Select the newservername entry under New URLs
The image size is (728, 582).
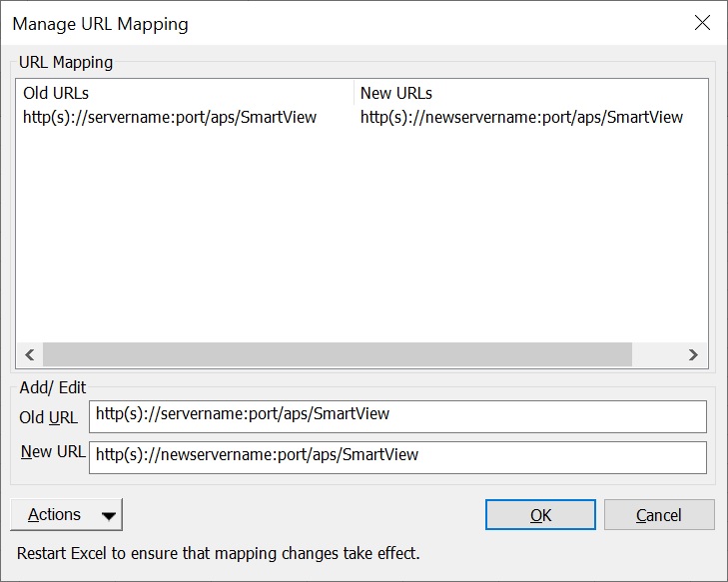click(521, 118)
